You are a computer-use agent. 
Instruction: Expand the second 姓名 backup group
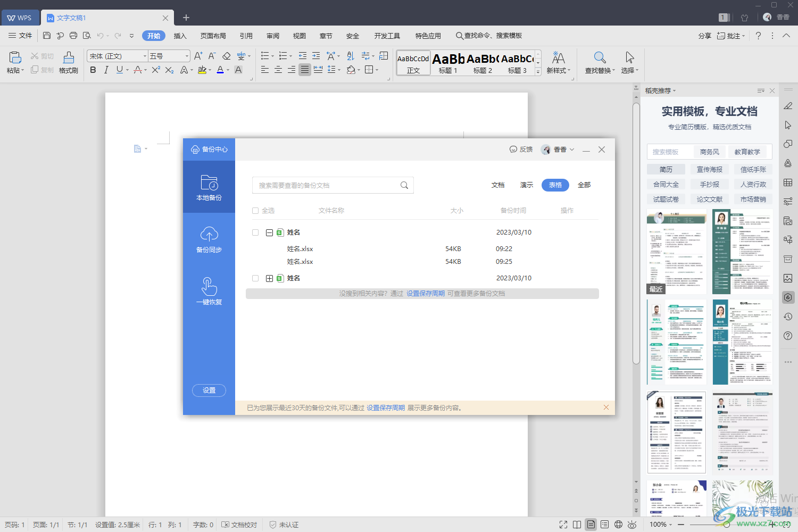(x=269, y=278)
